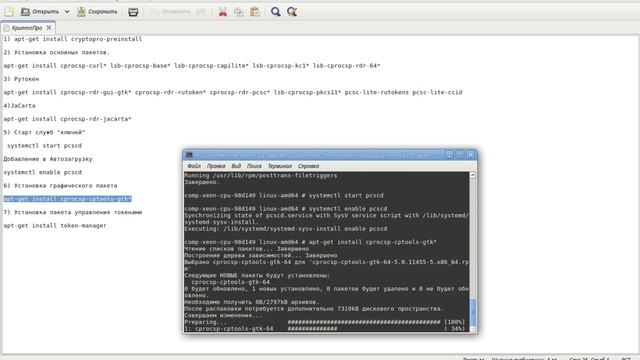Maximize the terminal window
The height and width of the screenshot is (360, 640).
460,155
